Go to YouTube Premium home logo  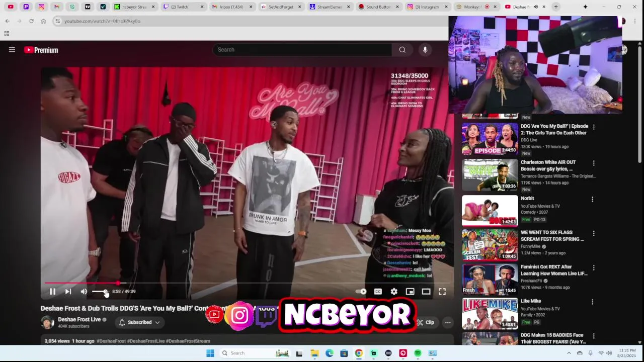(41, 50)
